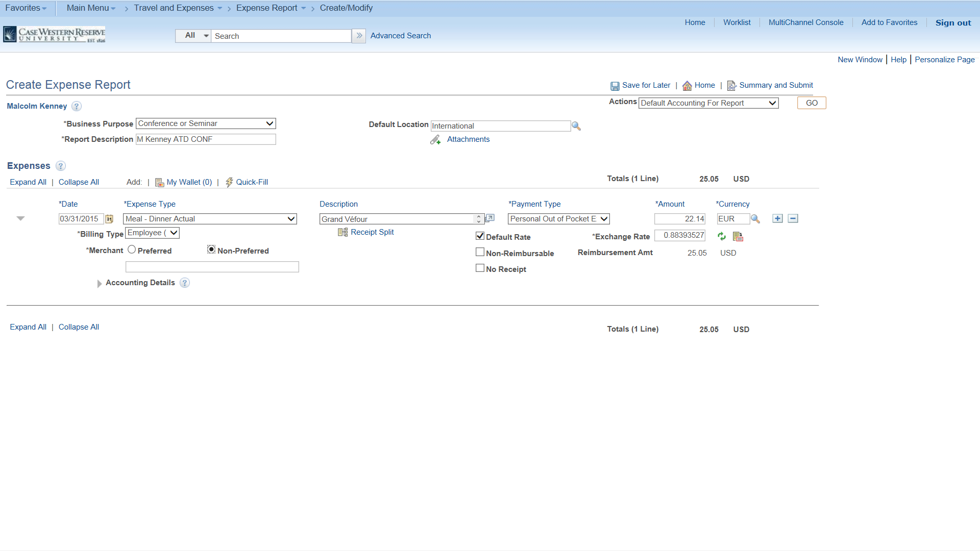Click the Save for Later disk icon
Screen dimensions: 980x551
[x=615, y=86]
